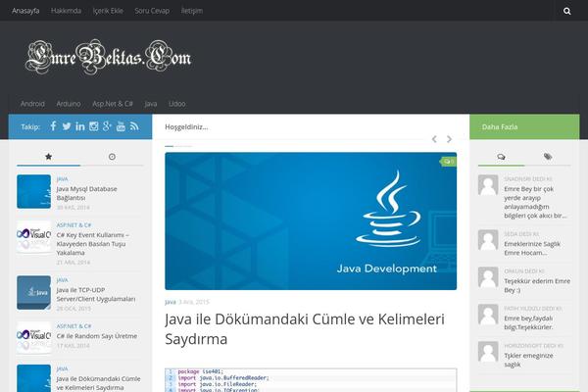Go to Anasayfa in top menu
This screenshot has width=588, height=392.
(x=25, y=11)
